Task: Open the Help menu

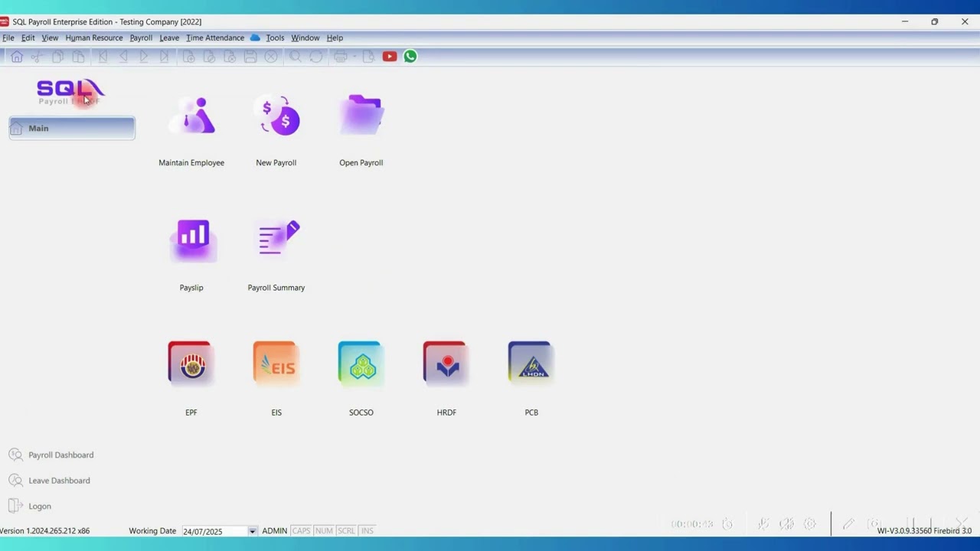Action: [x=335, y=37]
